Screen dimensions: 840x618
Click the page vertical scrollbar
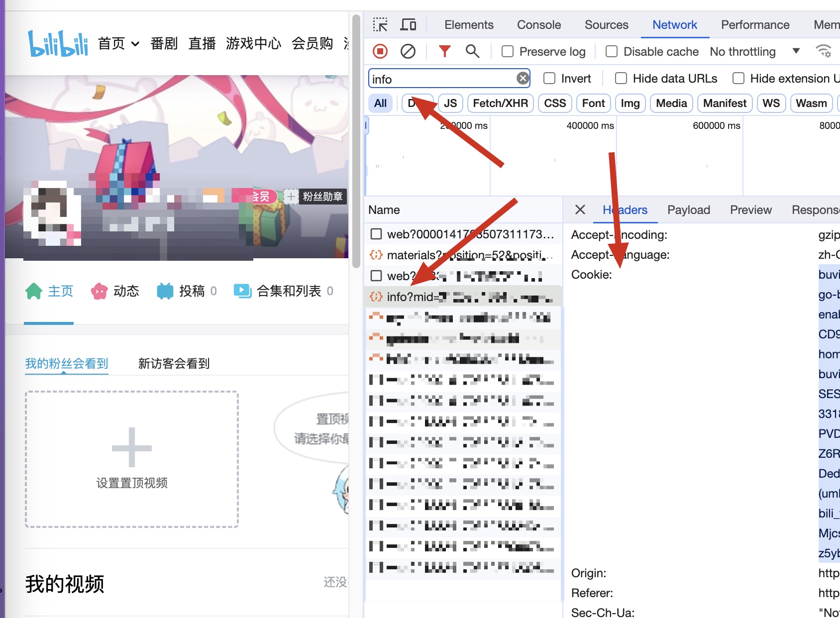pos(356,141)
